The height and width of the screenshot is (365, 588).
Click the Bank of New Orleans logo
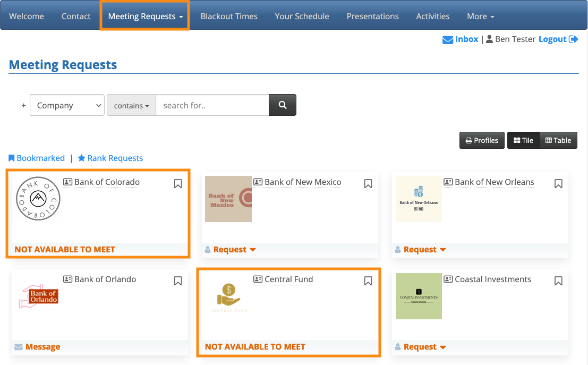click(x=419, y=199)
